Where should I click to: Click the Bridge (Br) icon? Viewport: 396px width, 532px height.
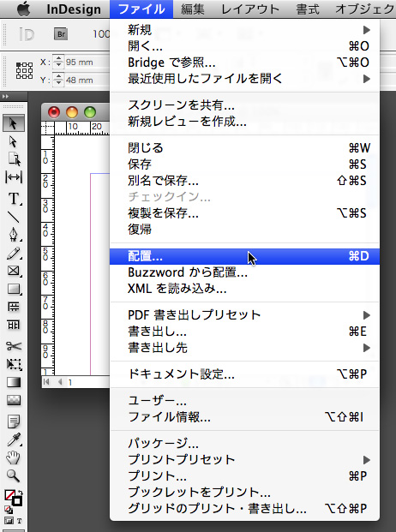point(61,34)
